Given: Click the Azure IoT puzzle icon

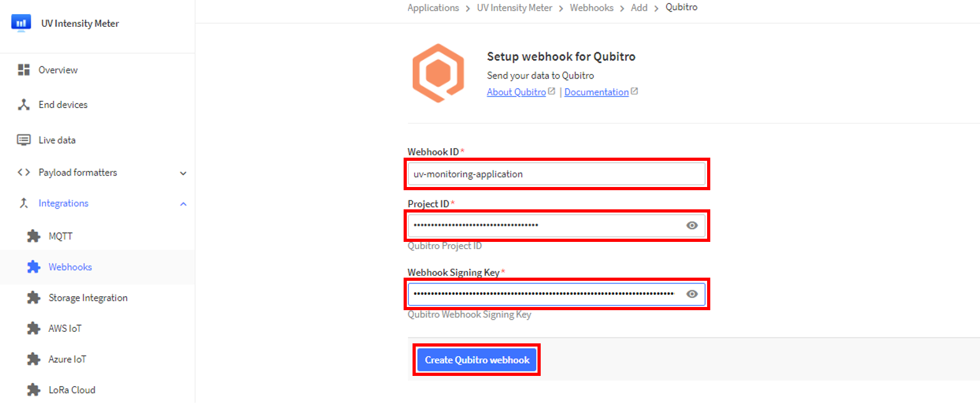Looking at the screenshot, I should pos(34,359).
